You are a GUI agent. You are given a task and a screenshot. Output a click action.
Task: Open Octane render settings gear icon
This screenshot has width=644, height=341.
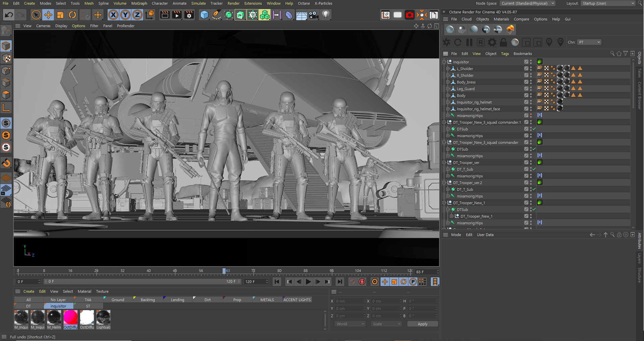492,42
